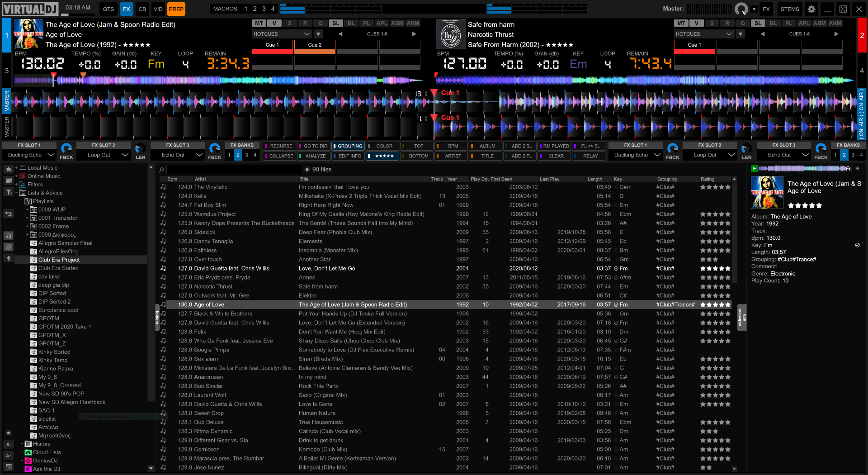Click right deck FX slot 3 FBCK knob
The image size is (868, 475).
click(821, 148)
